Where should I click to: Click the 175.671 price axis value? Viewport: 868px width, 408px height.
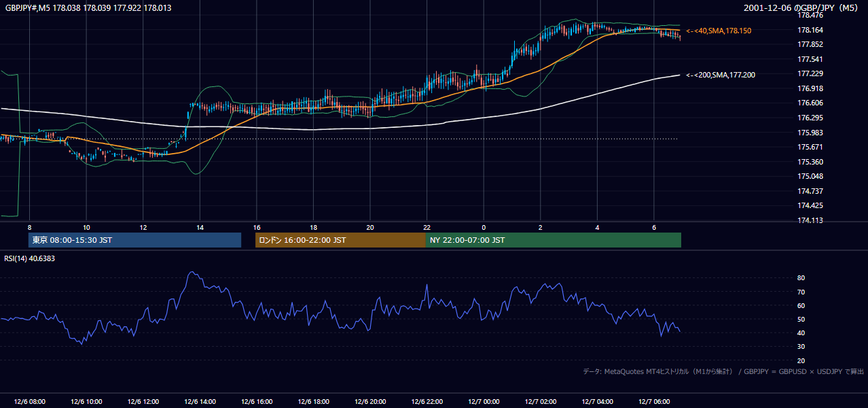[x=811, y=148]
